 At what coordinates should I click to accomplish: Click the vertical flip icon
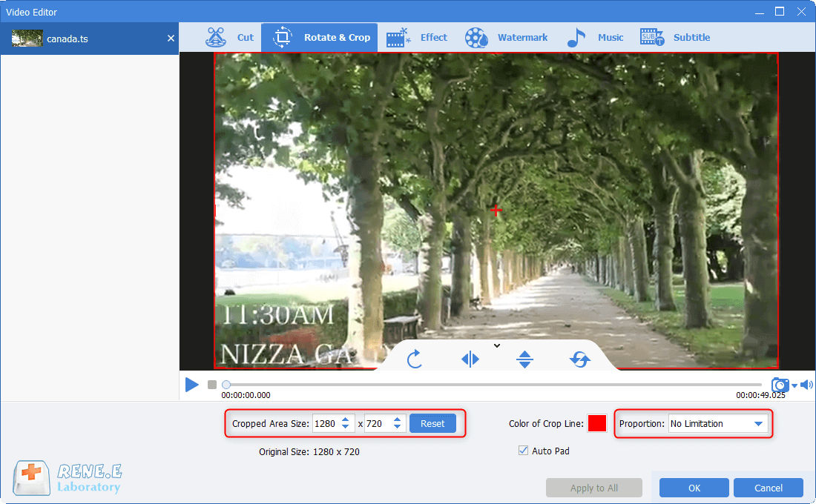(x=525, y=359)
